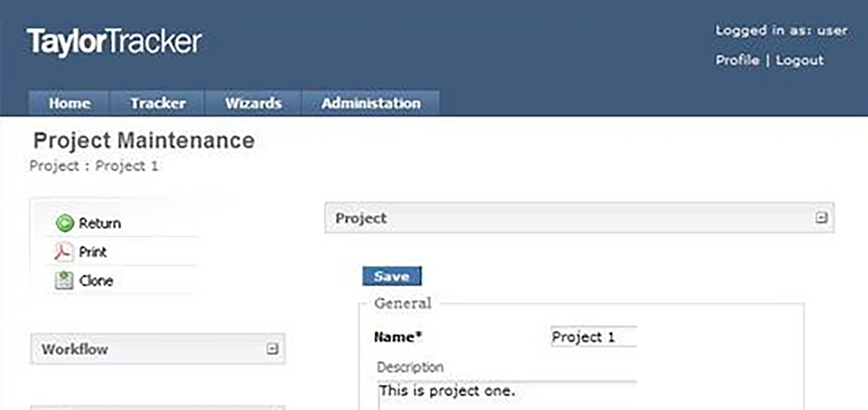Click the TaylorTracker logo

[x=114, y=42]
